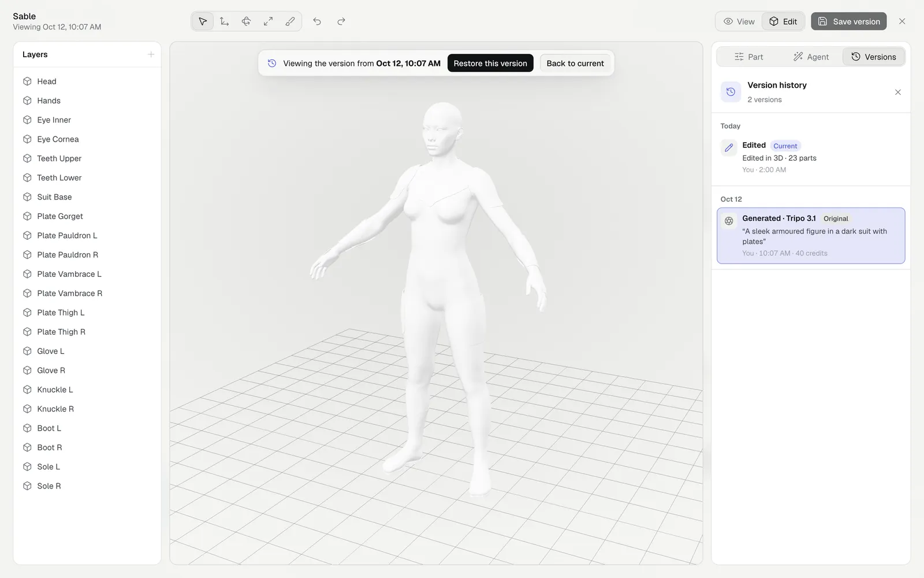Viewport: 924px width, 578px height.
Task: Switch to Edit mode
Action: (x=783, y=21)
